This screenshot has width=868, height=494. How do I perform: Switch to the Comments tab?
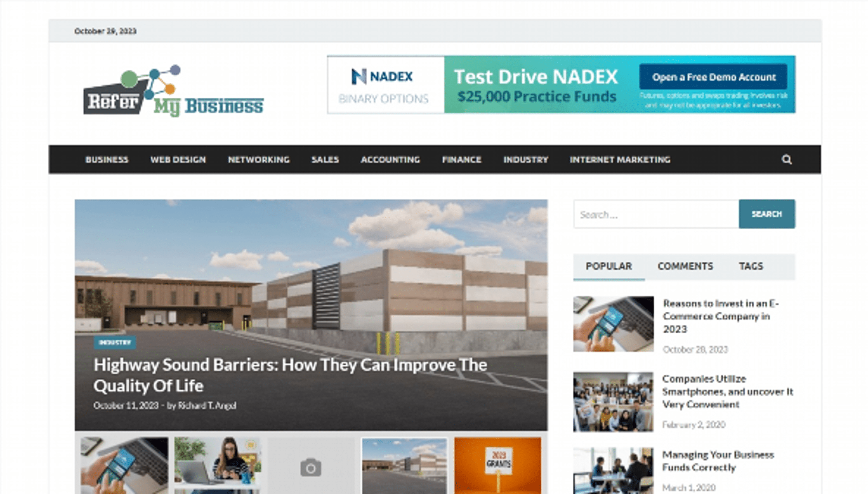pos(685,266)
